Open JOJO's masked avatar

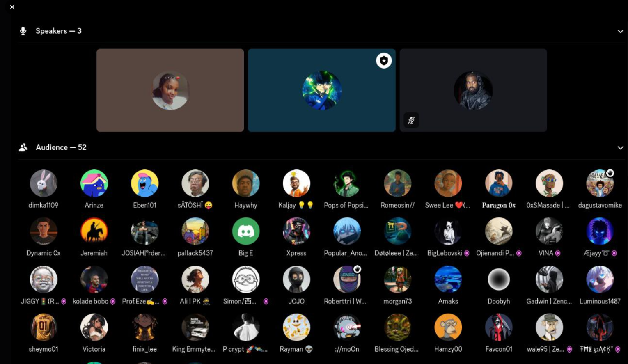[x=296, y=279]
